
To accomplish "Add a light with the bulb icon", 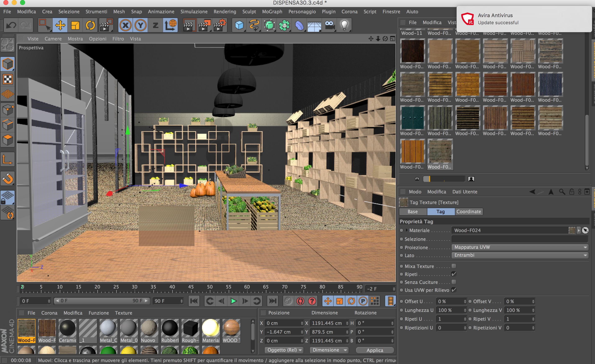I will pos(344,25).
